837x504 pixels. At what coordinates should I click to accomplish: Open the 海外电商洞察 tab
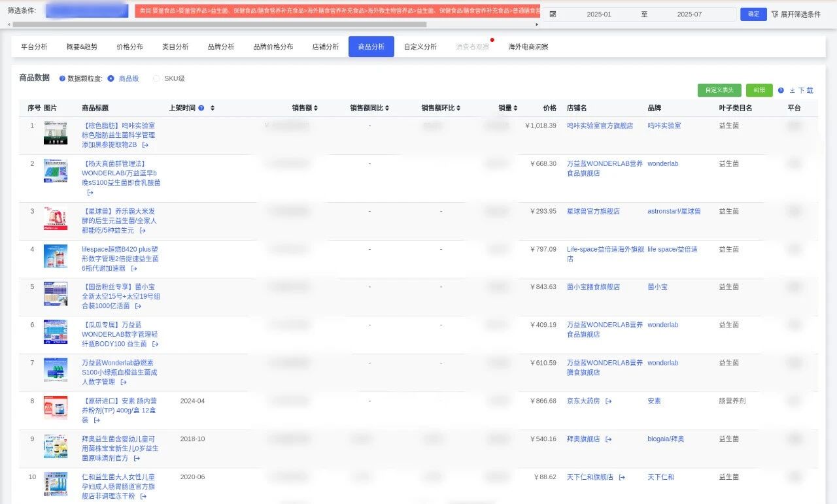(x=528, y=47)
